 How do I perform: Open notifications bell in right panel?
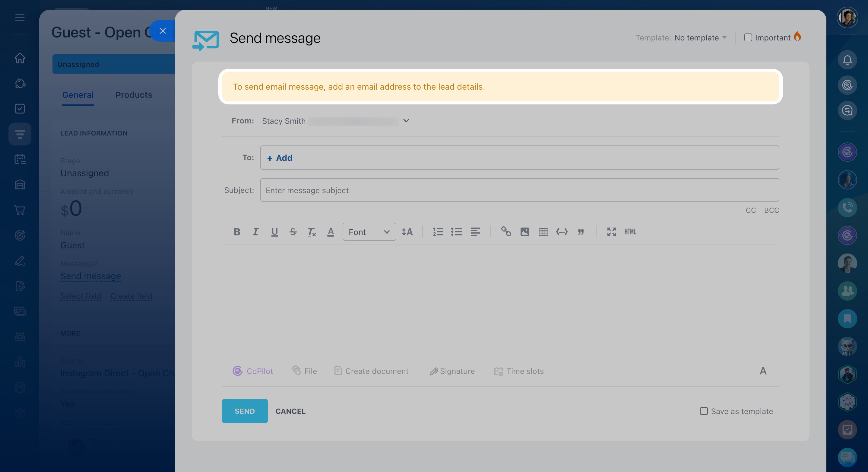(847, 60)
